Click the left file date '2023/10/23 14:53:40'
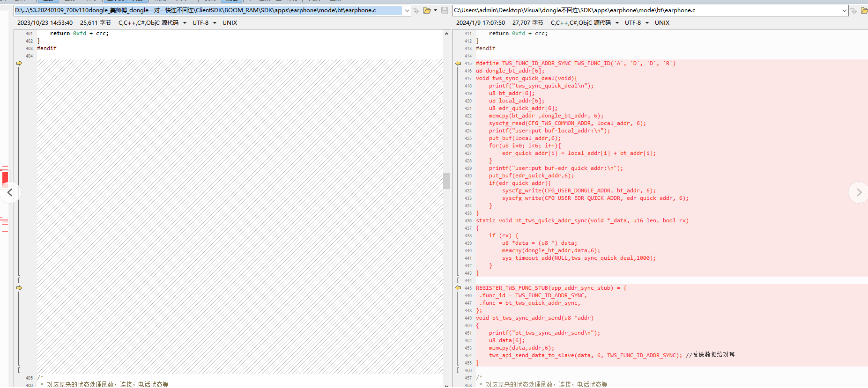The width and height of the screenshot is (868, 388). [45, 22]
